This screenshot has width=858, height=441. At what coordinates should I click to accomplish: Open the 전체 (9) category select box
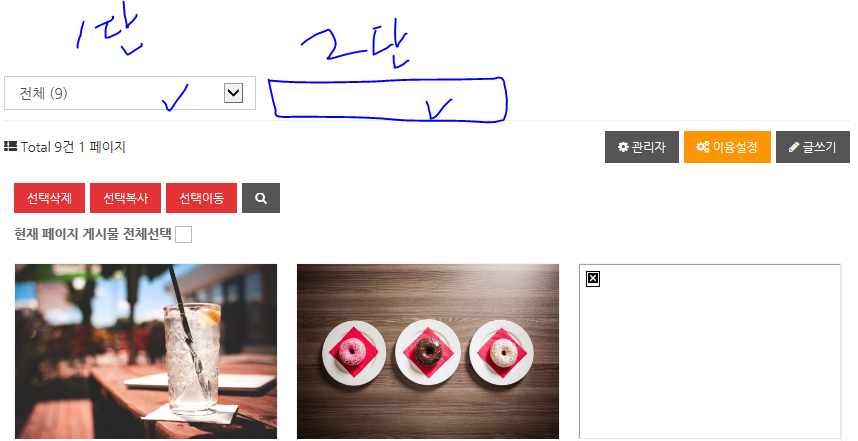130,93
